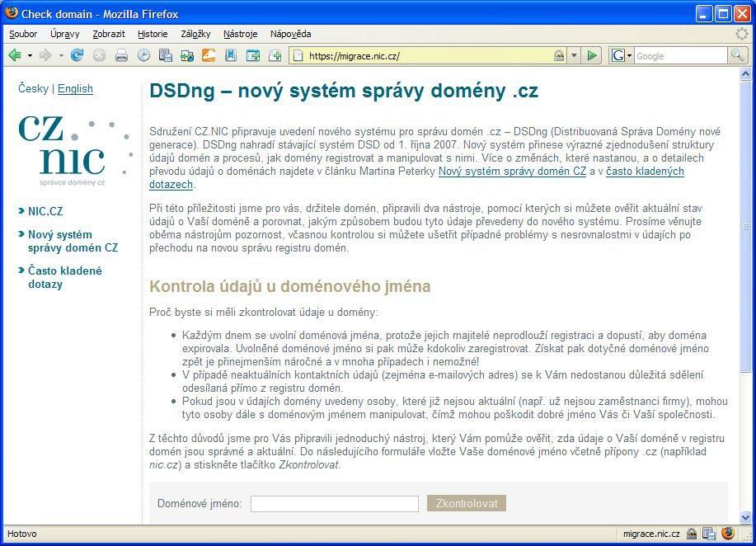Click the main heading DSDng – nový systém
756x546 pixels.
point(344,91)
